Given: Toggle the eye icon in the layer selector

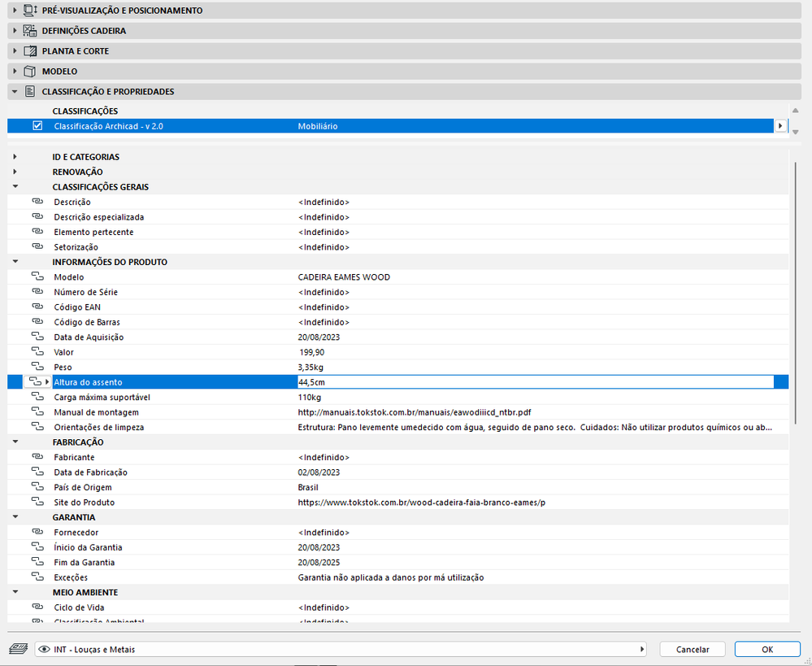Looking at the screenshot, I should click(x=45, y=650).
